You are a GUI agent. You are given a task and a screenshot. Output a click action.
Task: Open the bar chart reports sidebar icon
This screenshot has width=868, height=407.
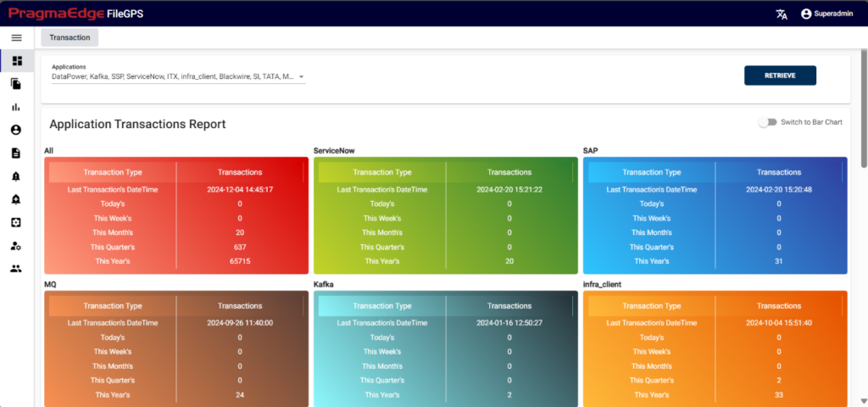(x=16, y=107)
